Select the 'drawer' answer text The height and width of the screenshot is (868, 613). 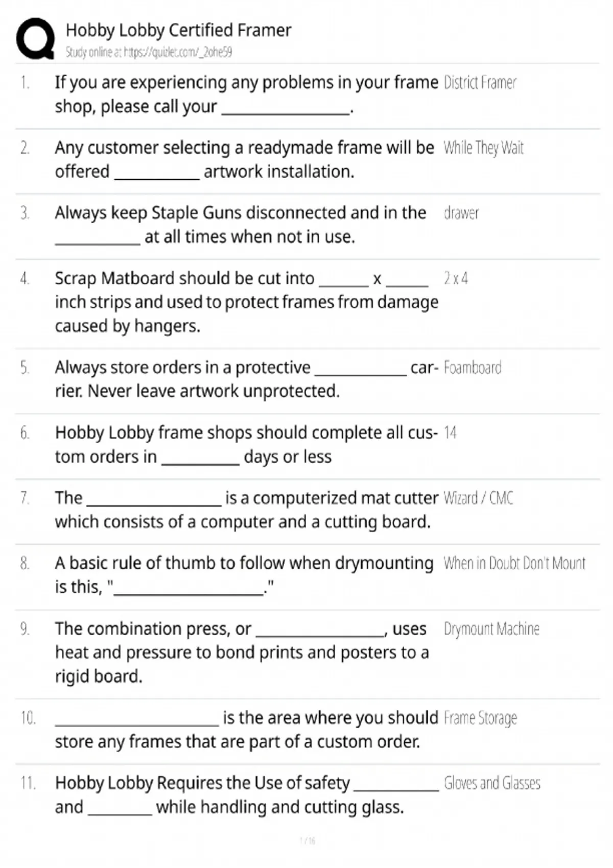pyautogui.click(x=461, y=213)
